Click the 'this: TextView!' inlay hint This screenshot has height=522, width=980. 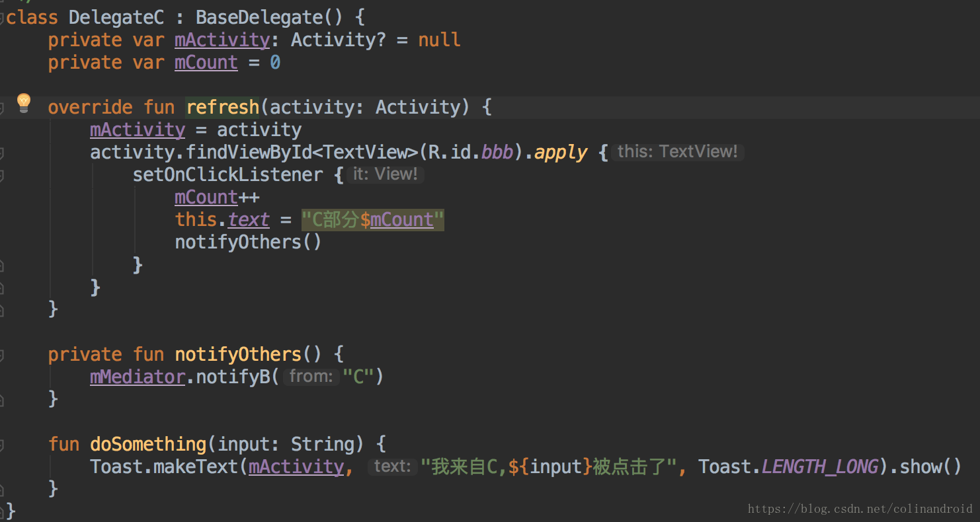click(x=677, y=152)
